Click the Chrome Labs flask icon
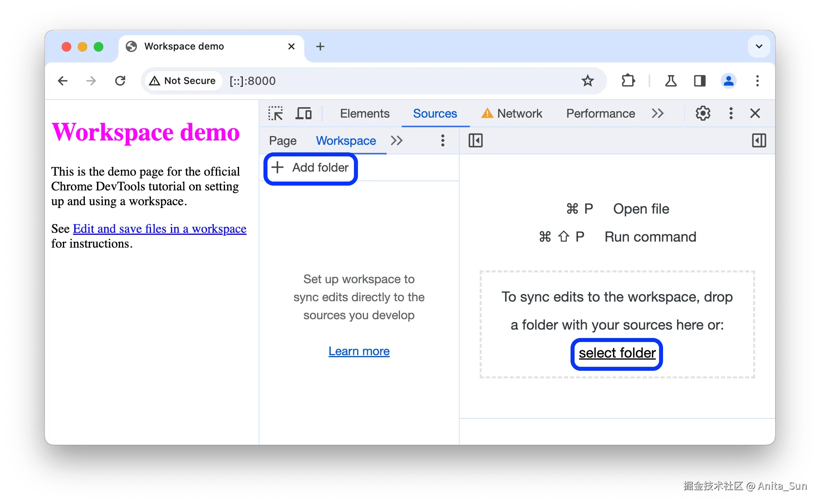 pyautogui.click(x=671, y=81)
